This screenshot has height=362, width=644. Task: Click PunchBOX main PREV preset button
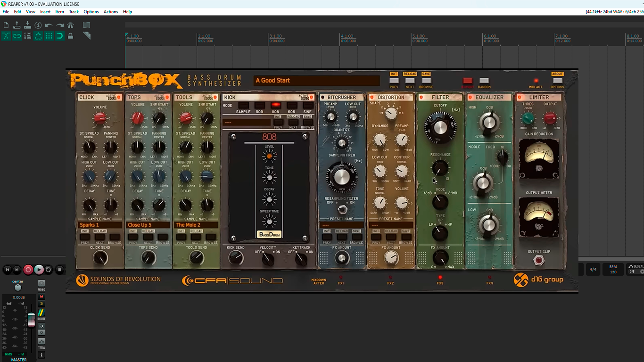pos(394,81)
